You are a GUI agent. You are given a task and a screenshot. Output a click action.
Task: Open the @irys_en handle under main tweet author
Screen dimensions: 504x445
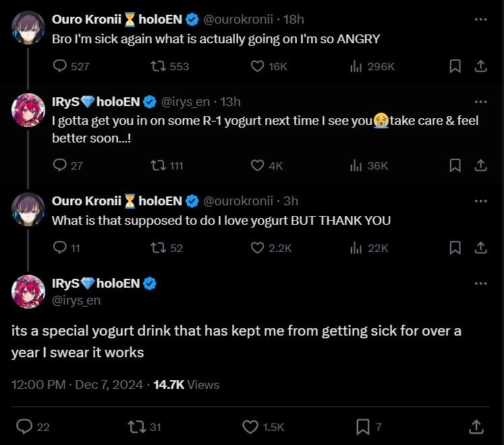click(x=76, y=300)
